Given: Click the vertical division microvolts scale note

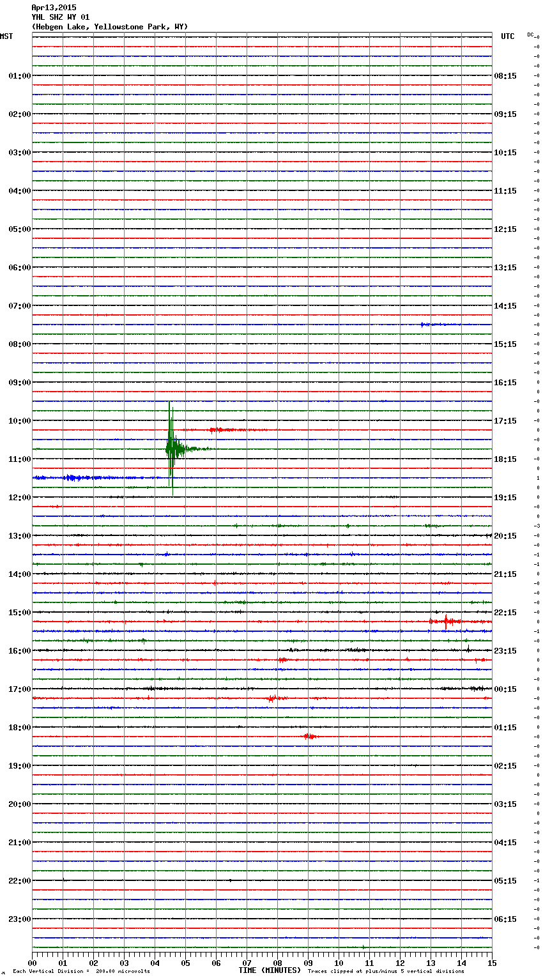Looking at the screenshot, I should 81,971.
